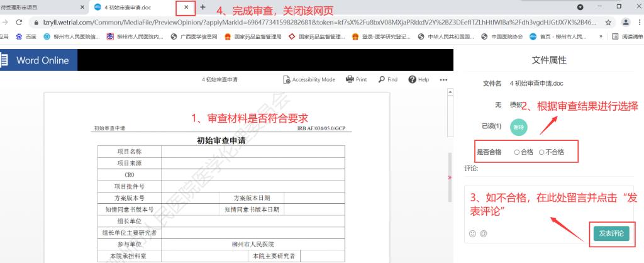
Task: Click the Print icon in Word Online toolbar
Action: [356, 80]
